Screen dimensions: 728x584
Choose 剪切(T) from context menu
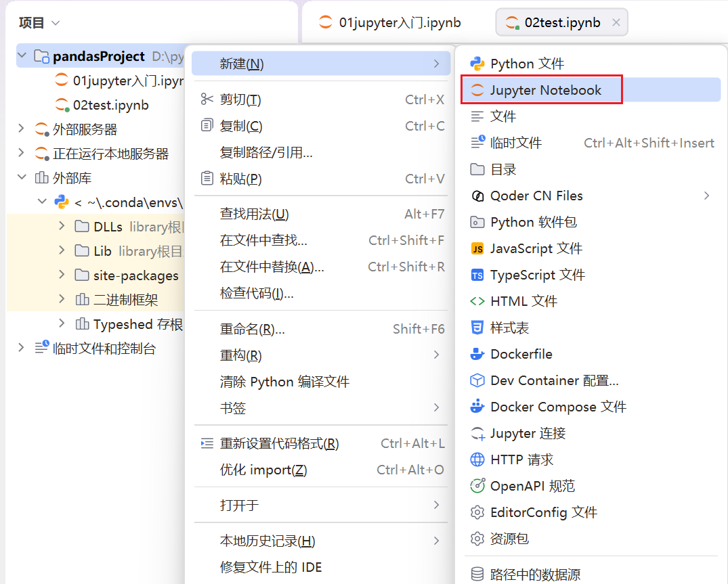(321, 99)
